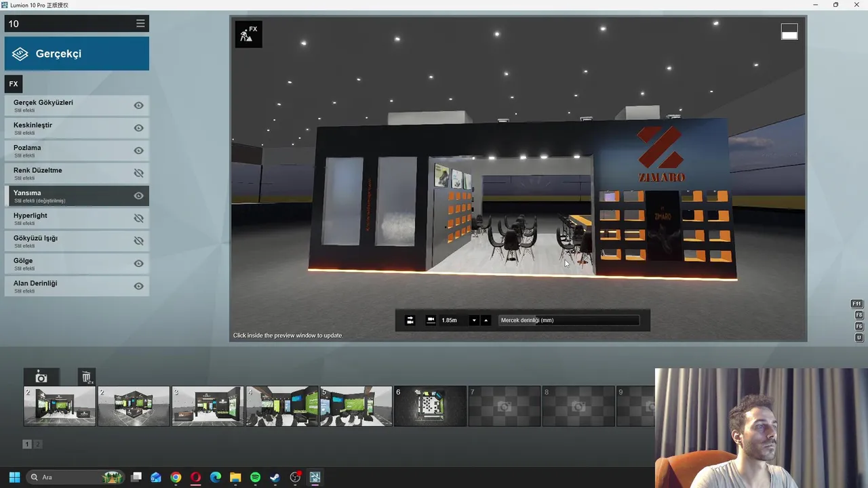Viewport: 868px width, 488px height.
Task: Open Steam from the taskbar
Action: (275, 477)
